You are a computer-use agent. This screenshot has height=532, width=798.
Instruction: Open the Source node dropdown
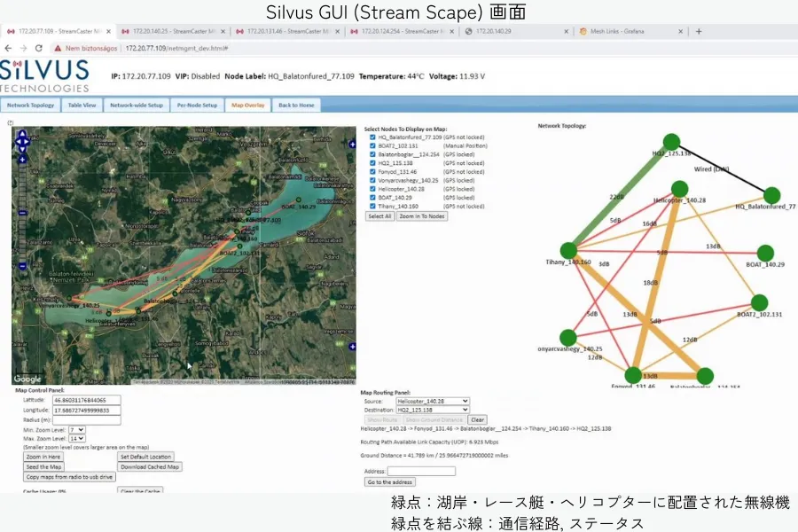(x=432, y=401)
